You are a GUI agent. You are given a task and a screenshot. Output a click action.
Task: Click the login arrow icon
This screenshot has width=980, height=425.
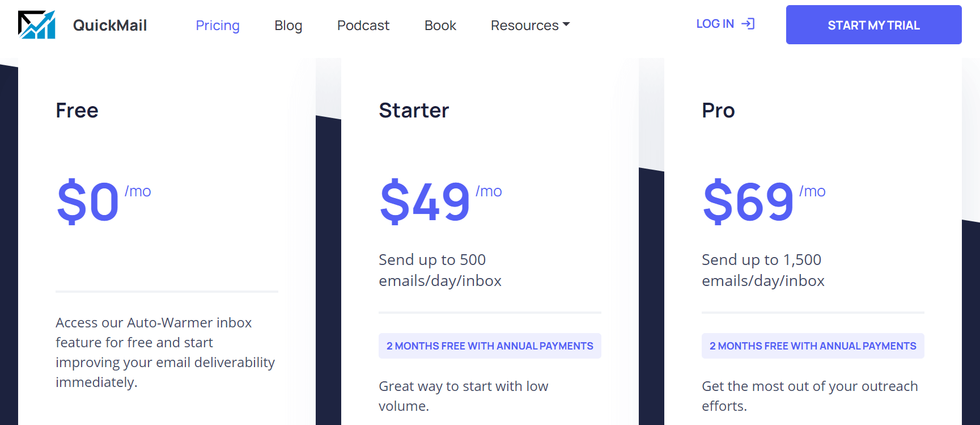click(748, 24)
